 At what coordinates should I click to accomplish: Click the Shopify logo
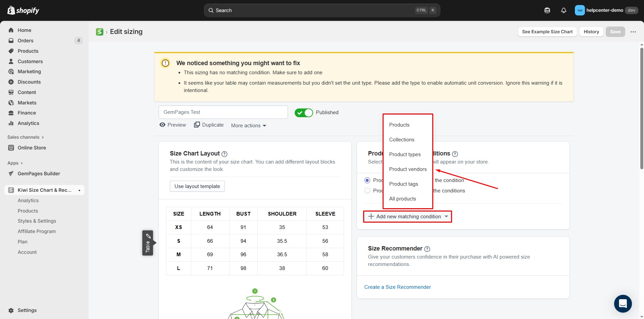pos(23,10)
